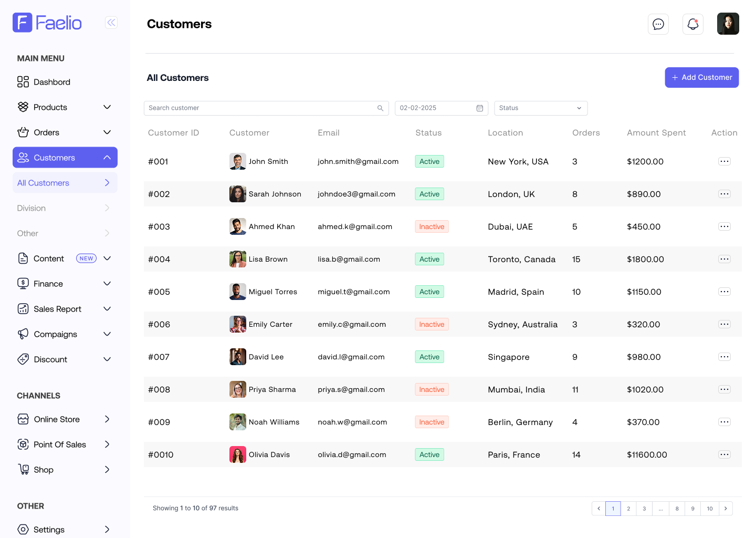Image resolution: width=756 pixels, height=538 pixels.
Task: Click the search magnifier icon
Action: 380,108
